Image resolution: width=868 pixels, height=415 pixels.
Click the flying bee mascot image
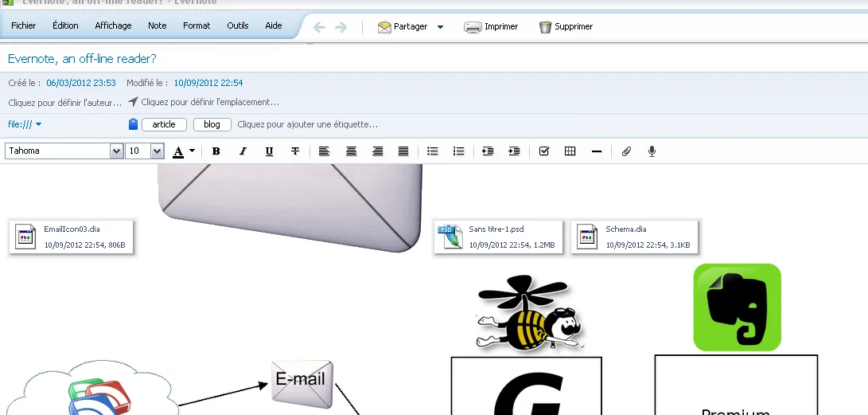(x=530, y=313)
